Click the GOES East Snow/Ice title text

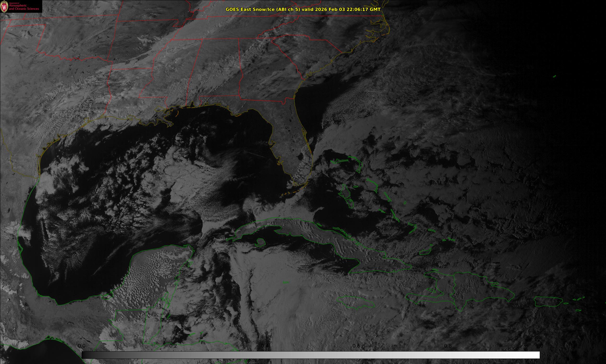point(303,9)
